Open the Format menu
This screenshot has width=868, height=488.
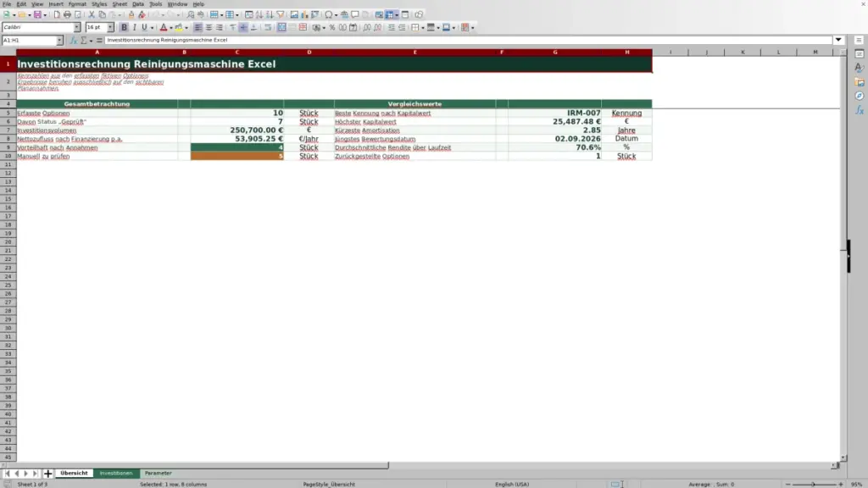pyautogui.click(x=77, y=4)
